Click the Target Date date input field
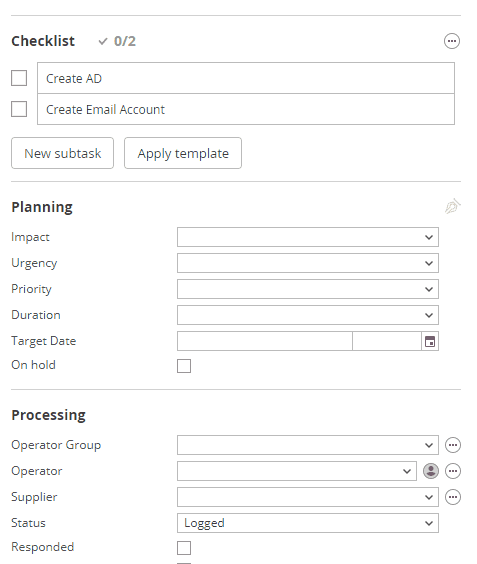 (x=264, y=341)
